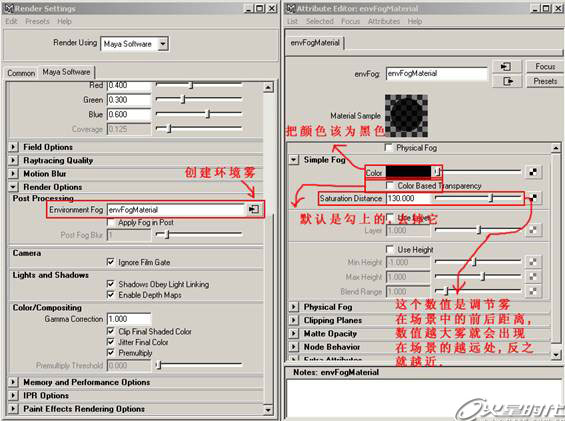
Task: Click the Saturation Distance checker map icon
Action: point(533,198)
